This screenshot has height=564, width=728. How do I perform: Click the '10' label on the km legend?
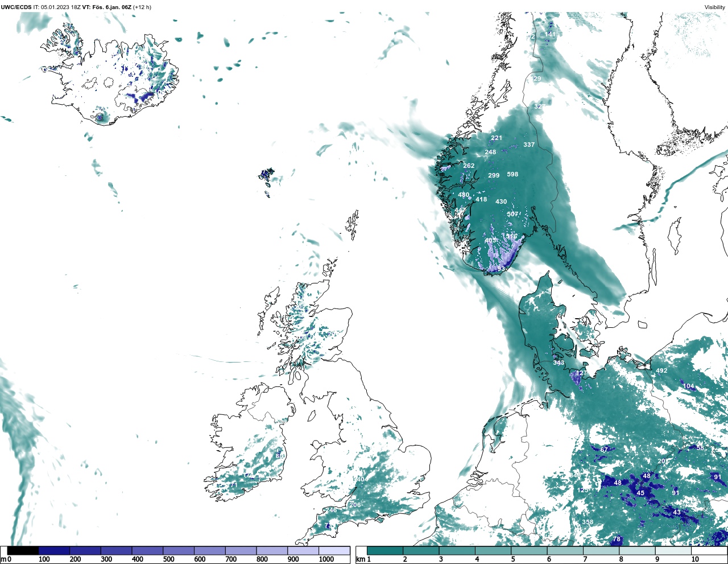[x=695, y=559]
